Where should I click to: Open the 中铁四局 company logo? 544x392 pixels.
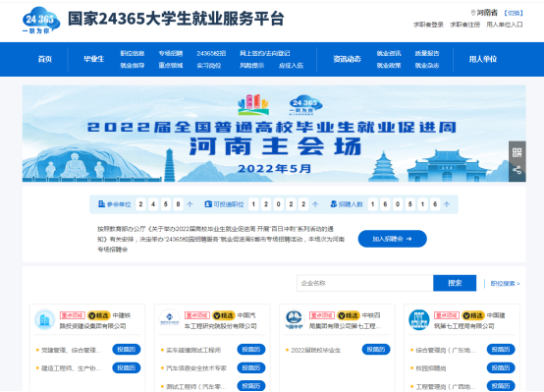click(x=295, y=319)
